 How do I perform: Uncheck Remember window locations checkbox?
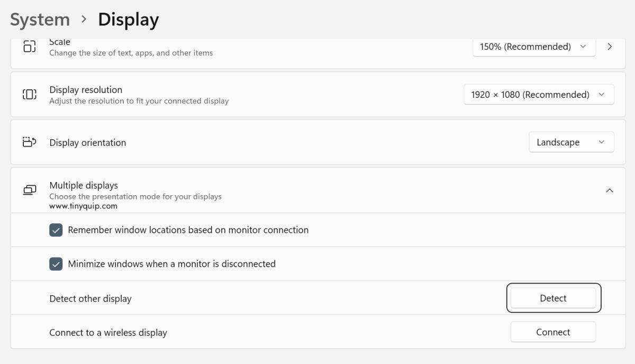click(x=56, y=230)
